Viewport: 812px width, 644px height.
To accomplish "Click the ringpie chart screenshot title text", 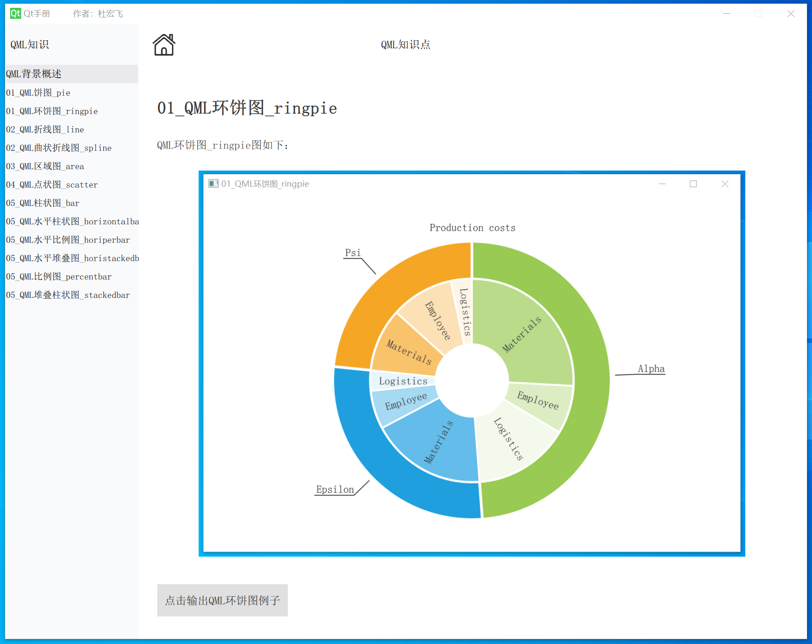I will pos(265,184).
